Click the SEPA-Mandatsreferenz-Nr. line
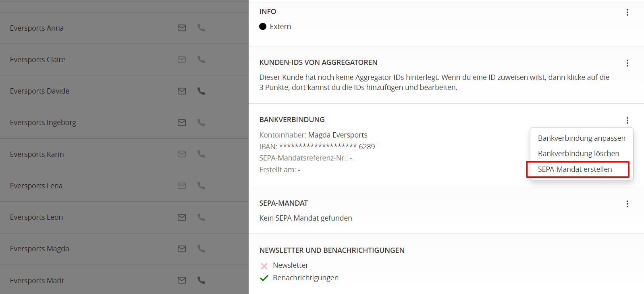The width and height of the screenshot is (644, 294). point(306,158)
